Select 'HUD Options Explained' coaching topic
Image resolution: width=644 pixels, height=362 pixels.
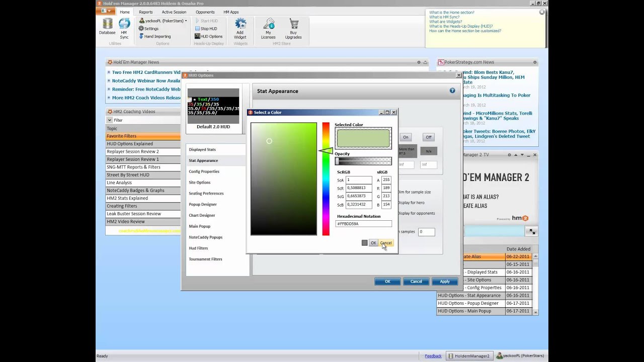[x=143, y=144]
